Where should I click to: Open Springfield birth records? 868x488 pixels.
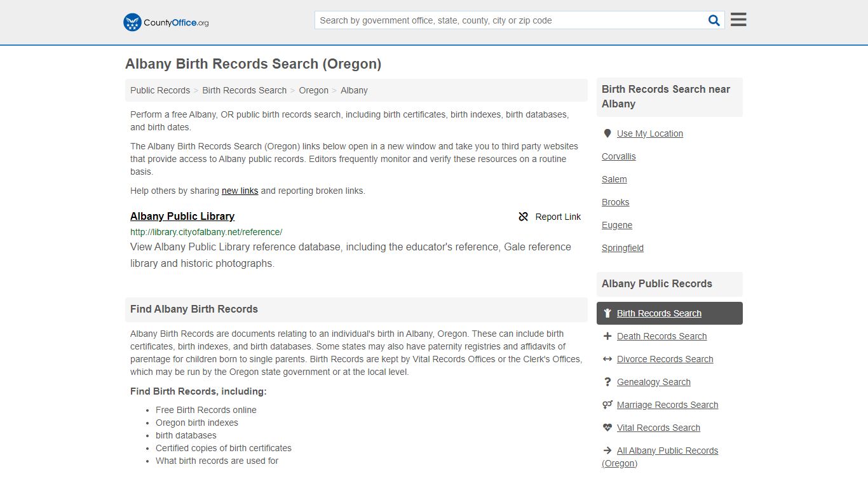point(623,248)
